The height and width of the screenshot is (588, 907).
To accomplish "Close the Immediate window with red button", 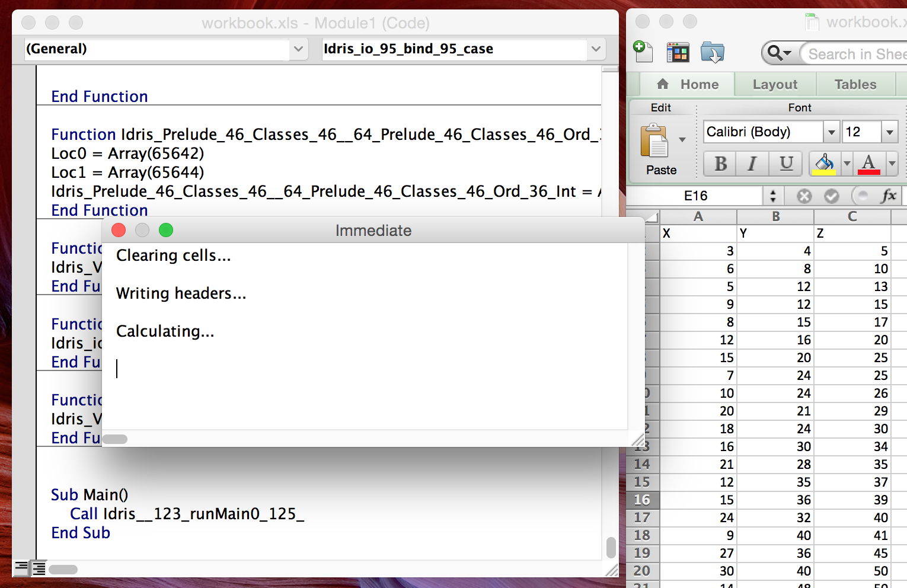I will (x=119, y=230).
